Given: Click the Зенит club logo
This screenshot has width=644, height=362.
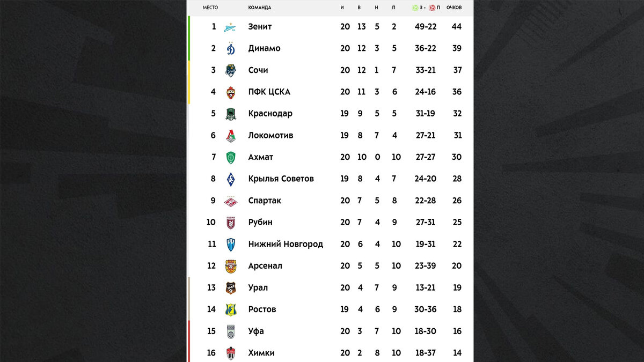Looking at the screenshot, I should pyautogui.click(x=231, y=27).
